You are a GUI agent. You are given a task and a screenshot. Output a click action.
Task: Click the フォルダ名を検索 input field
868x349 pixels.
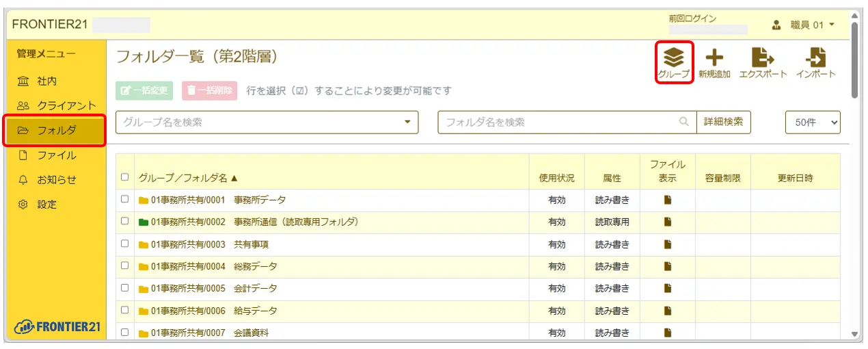point(557,122)
